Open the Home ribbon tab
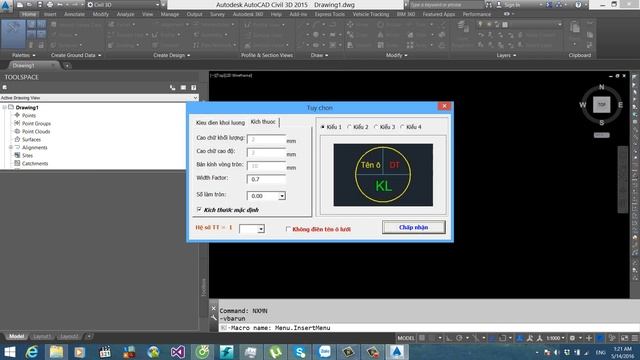The image size is (640, 360). pyautogui.click(x=29, y=14)
